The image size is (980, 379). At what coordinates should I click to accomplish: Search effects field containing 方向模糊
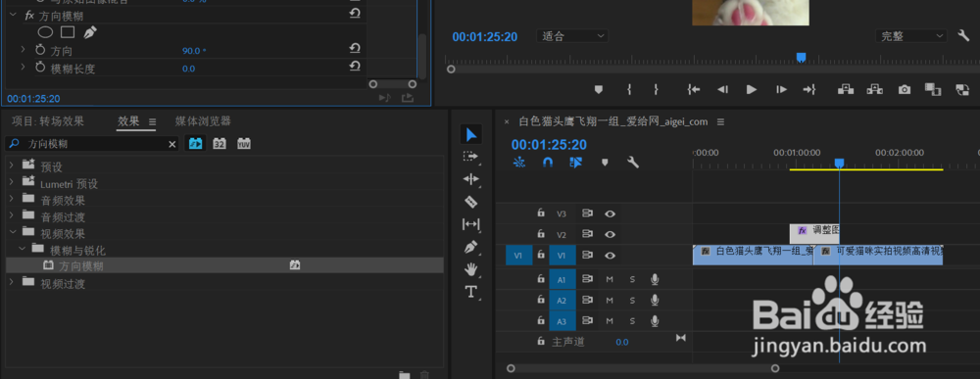(92, 144)
